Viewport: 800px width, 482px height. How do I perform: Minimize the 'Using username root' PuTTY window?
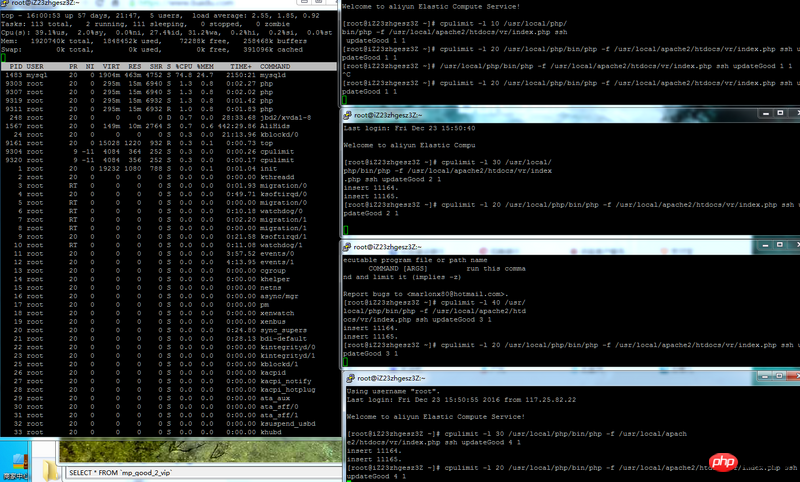pyautogui.click(x=764, y=376)
